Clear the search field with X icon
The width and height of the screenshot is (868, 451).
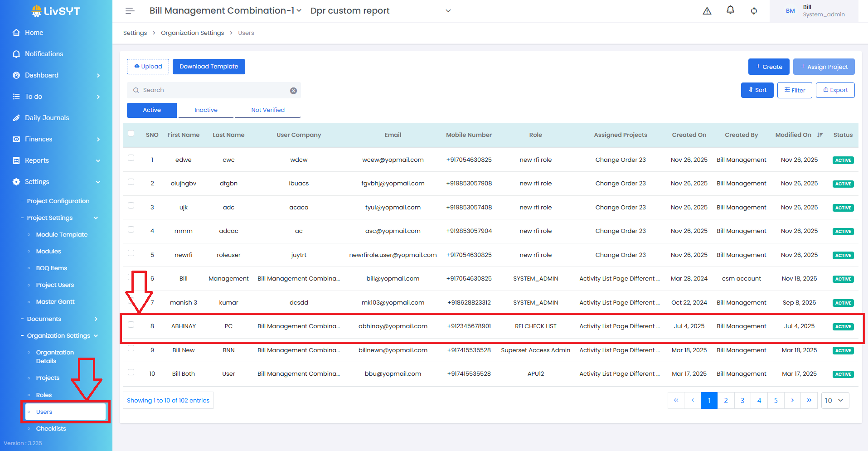pos(293,91)
